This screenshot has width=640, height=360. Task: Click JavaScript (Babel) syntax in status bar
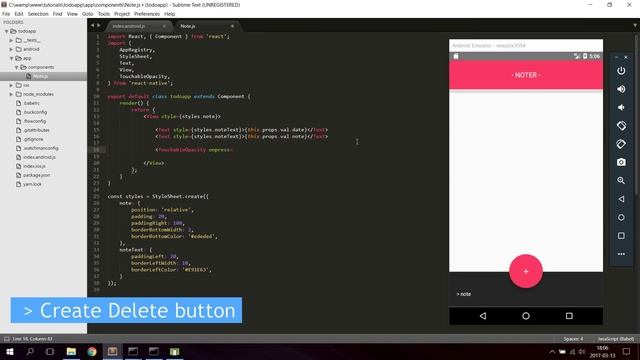click(616, 339)
